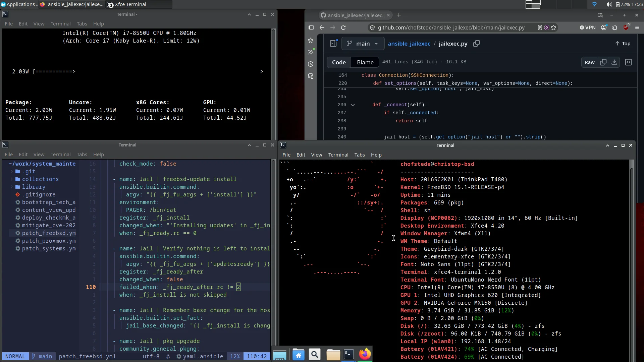Click the Raw button on GitHub
The width and height of the screenshot is (644, 362).
(x=589, y=62)
